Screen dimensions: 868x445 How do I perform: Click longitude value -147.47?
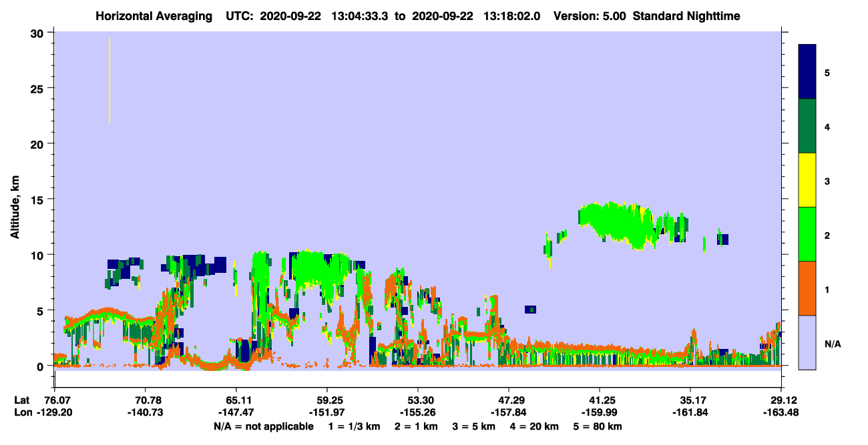[x=236, y=413]
